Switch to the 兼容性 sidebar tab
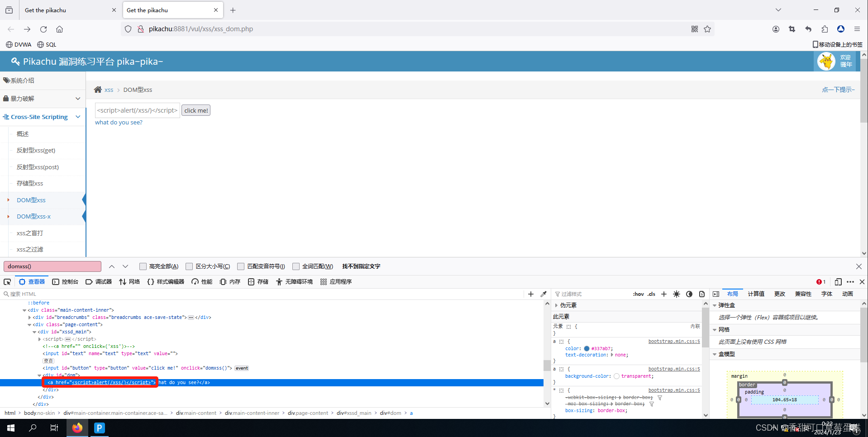 pos(803,294)
